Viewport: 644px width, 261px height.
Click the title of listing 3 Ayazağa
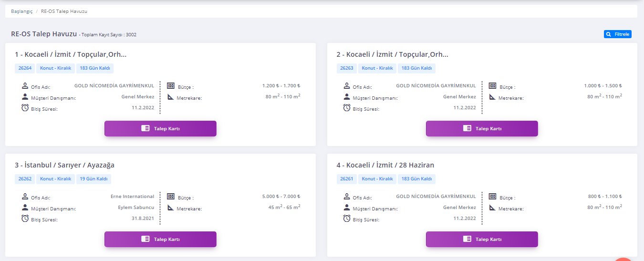click(x=64, y=165)
